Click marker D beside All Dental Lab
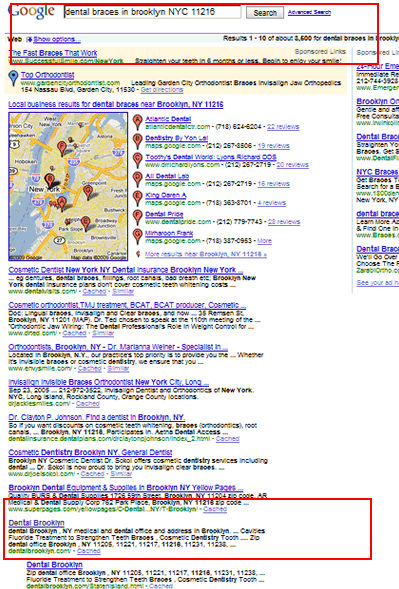This screenshot has width=399, height=589. (x=138, y=179)
